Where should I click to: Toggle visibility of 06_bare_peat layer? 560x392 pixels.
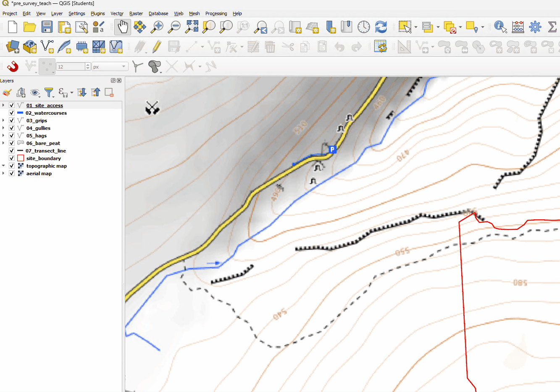pos(12,143)
